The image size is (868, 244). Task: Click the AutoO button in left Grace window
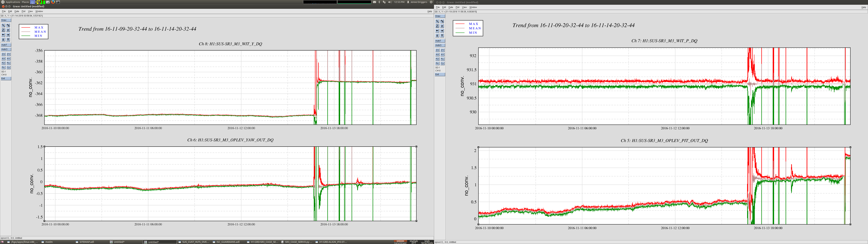tap(6, 49)
